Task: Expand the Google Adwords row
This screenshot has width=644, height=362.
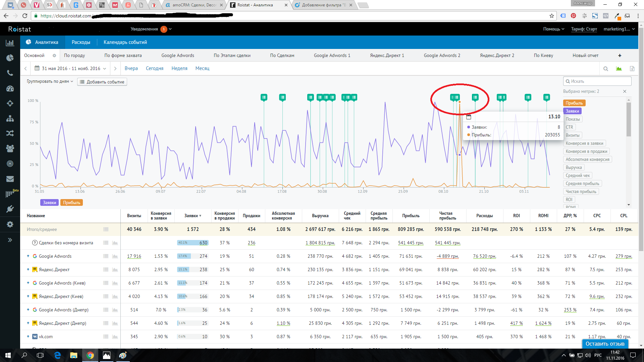Action: pos(28,256)
